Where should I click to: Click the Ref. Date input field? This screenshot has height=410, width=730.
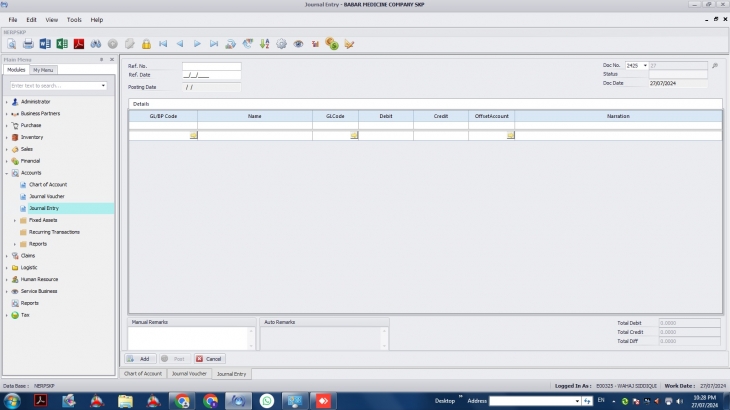pos(211,75)
